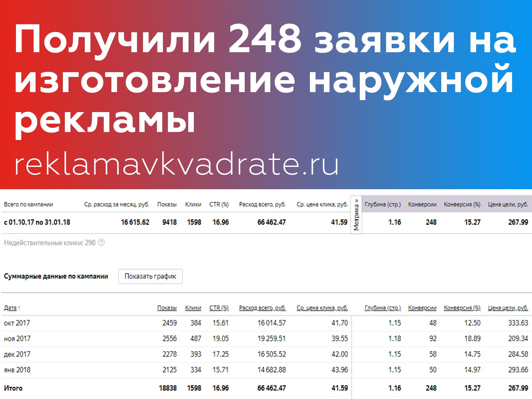Click December conversions value 58
Screen dimensions: 532x399
tap(433, 354)
